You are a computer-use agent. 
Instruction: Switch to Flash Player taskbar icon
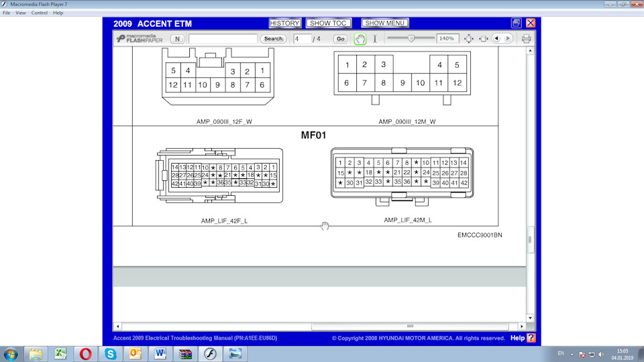pos(210,354)
